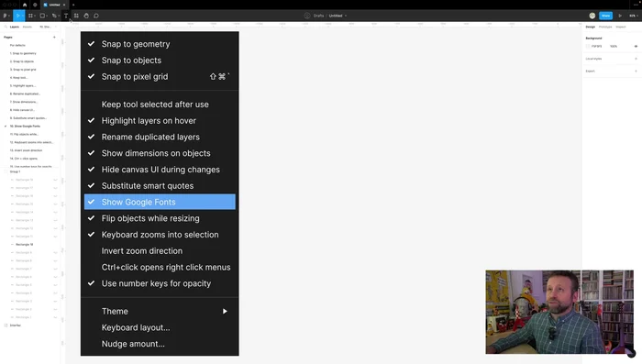Viewport: 642px width, 364px height.
Task: Add an Export setting with plus
Action: [636, 71]
